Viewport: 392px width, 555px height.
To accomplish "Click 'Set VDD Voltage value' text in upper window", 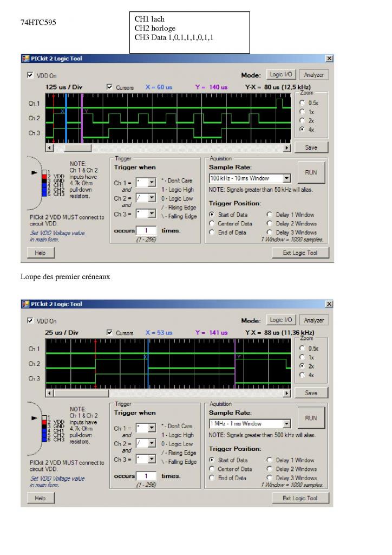I will 57,233.
